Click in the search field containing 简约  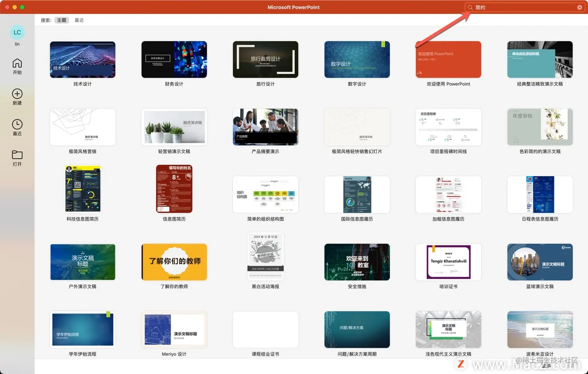click(x=525, y=7)
